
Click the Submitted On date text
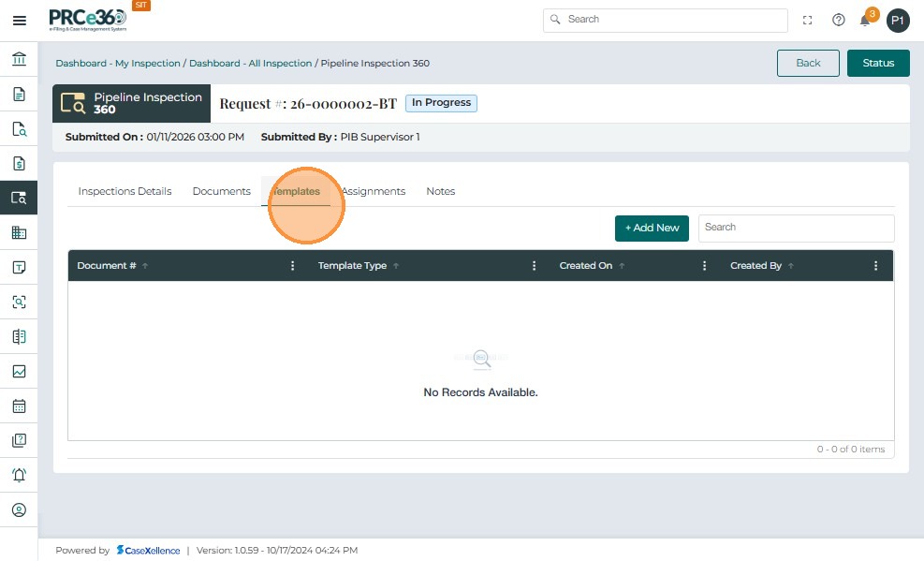[154, 137]
